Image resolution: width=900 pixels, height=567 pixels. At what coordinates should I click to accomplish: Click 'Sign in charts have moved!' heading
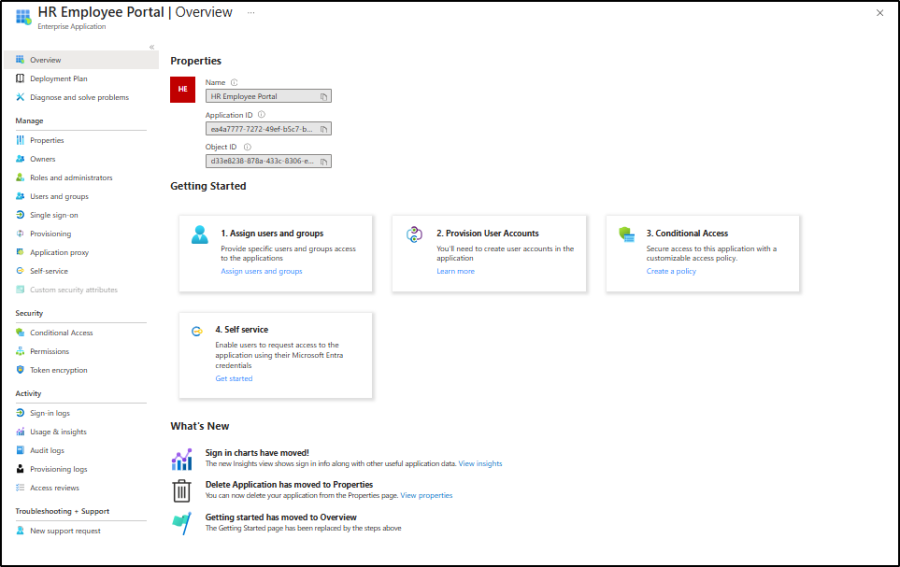click(257, 453)
